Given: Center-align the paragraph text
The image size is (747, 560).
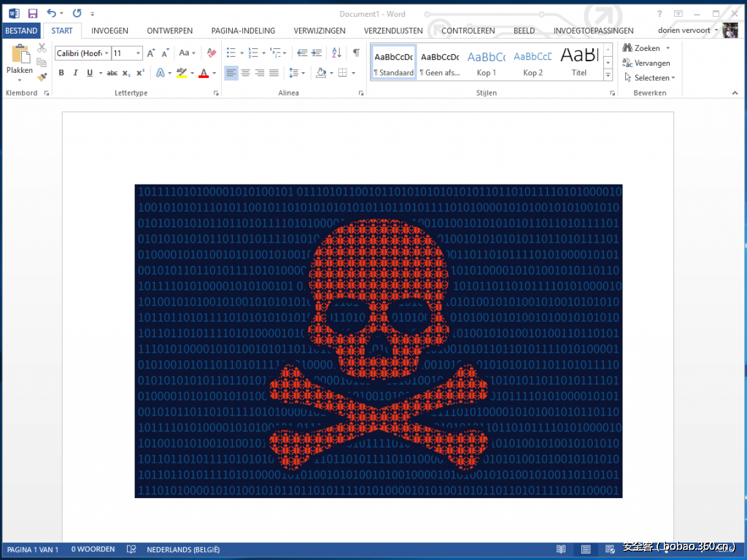Looking at the screenshot, I should click(x=245, y=73).
